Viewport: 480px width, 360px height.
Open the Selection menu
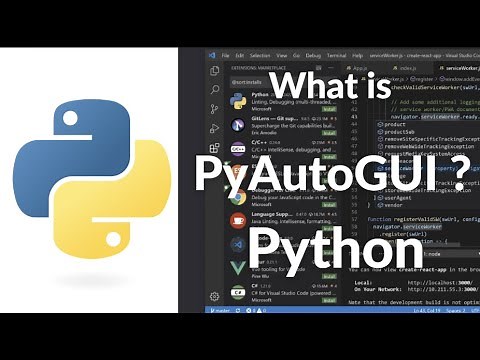tap(260, 56)
